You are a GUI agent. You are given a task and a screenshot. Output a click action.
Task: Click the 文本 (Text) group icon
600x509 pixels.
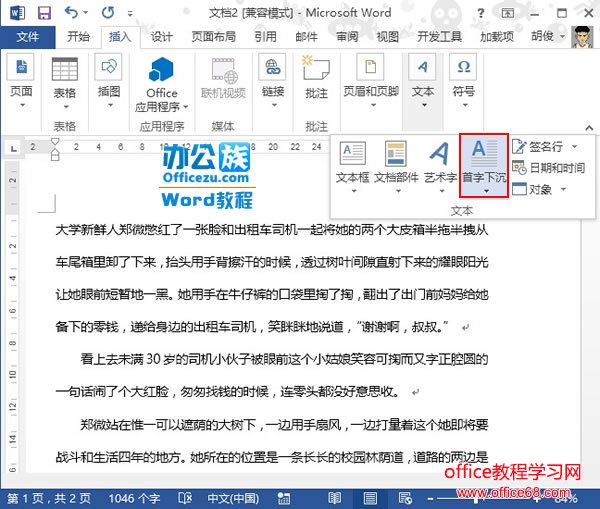pyautogui.click(x=422, y=67)
